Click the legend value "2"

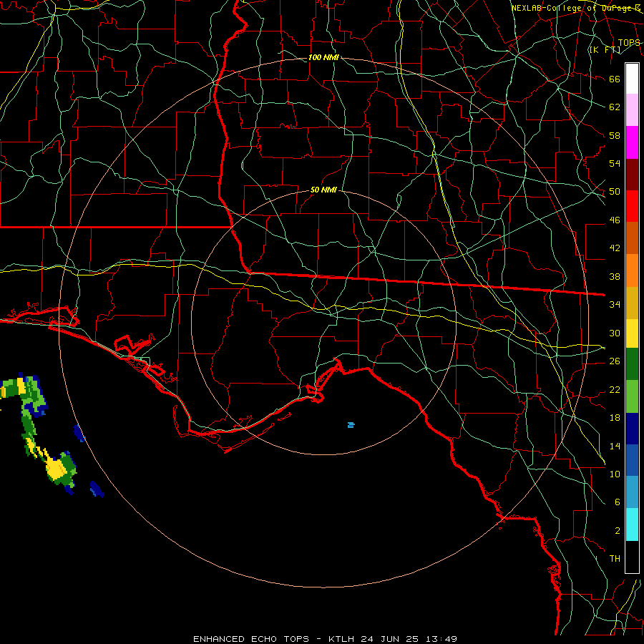[x=617, y=531]
